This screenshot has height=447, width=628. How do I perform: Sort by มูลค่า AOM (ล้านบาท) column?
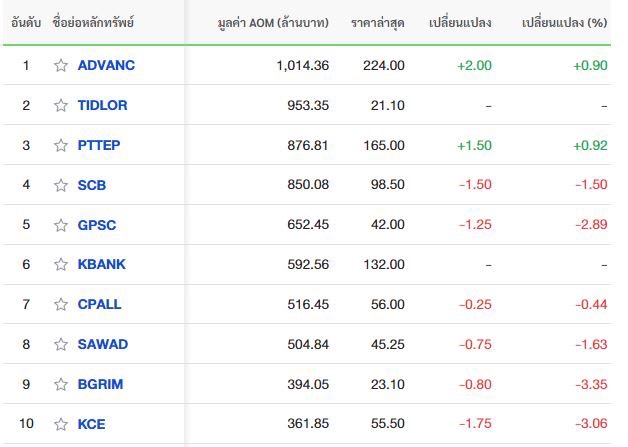273,23
